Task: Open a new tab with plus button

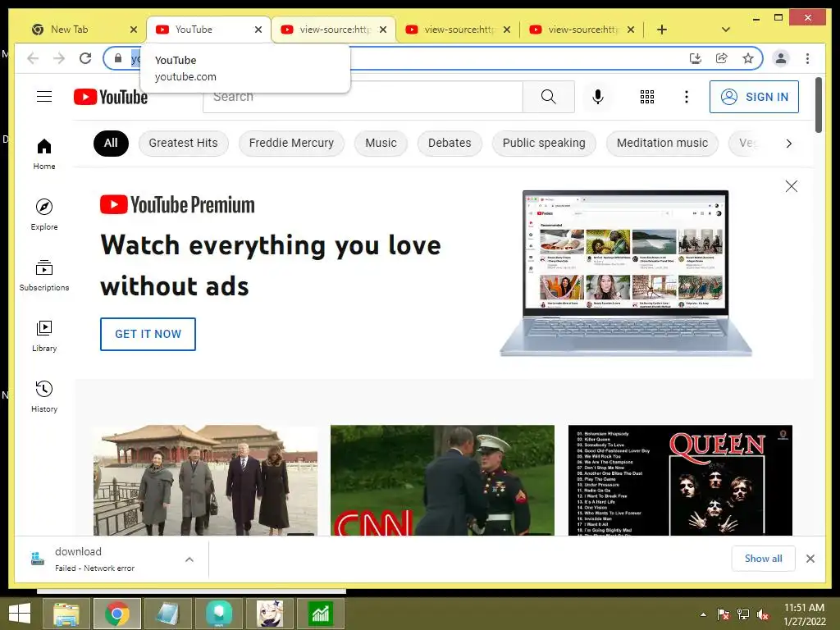Action: coord(662,30)
